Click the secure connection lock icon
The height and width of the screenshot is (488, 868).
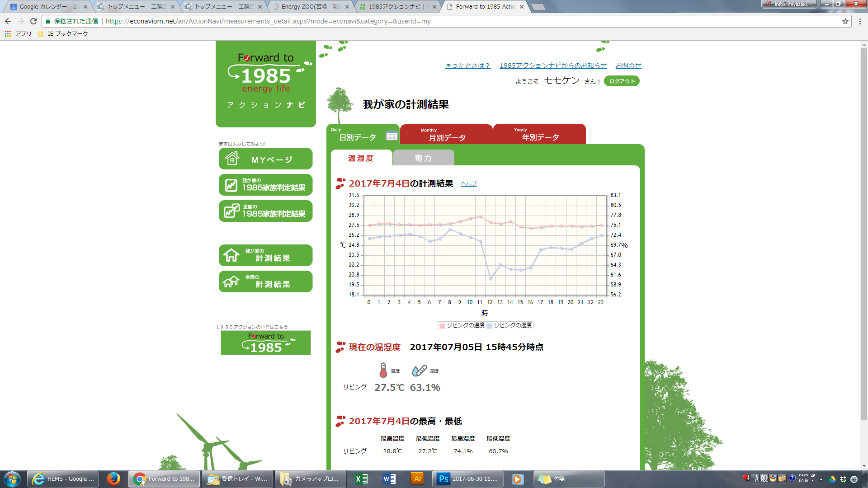coord(48,21)
